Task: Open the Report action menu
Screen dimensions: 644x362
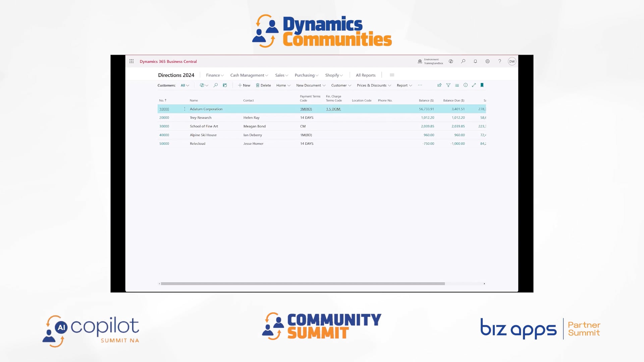Action: 404,85
